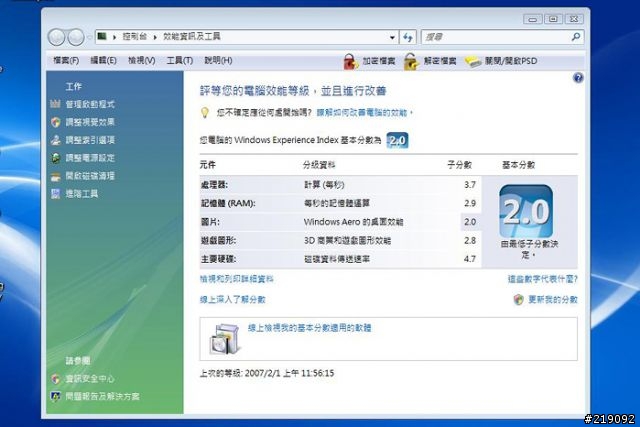Click the open padlock 解密檔案 icon
Viewport: 640px width, 427px height.
[411, 62]
